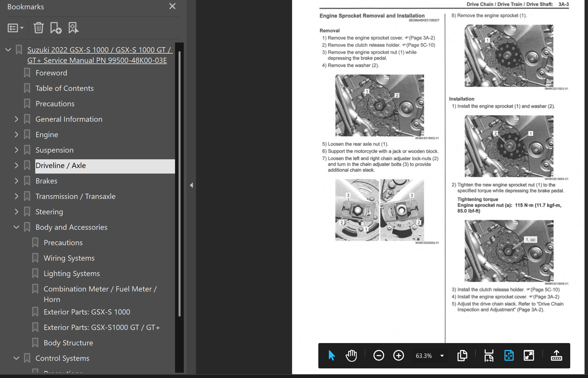Collapse the Body and Accessories bookmark
This screenshot has height=378, width=588.
point(17,227)
